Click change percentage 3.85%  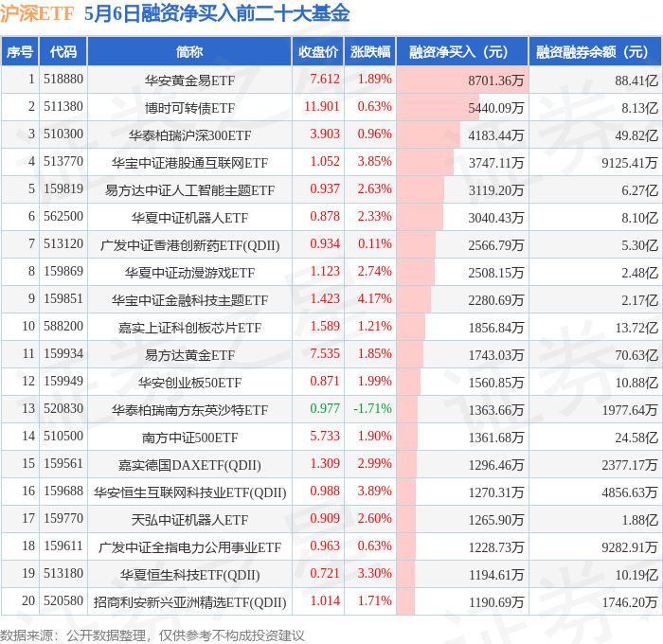point(375,161)
